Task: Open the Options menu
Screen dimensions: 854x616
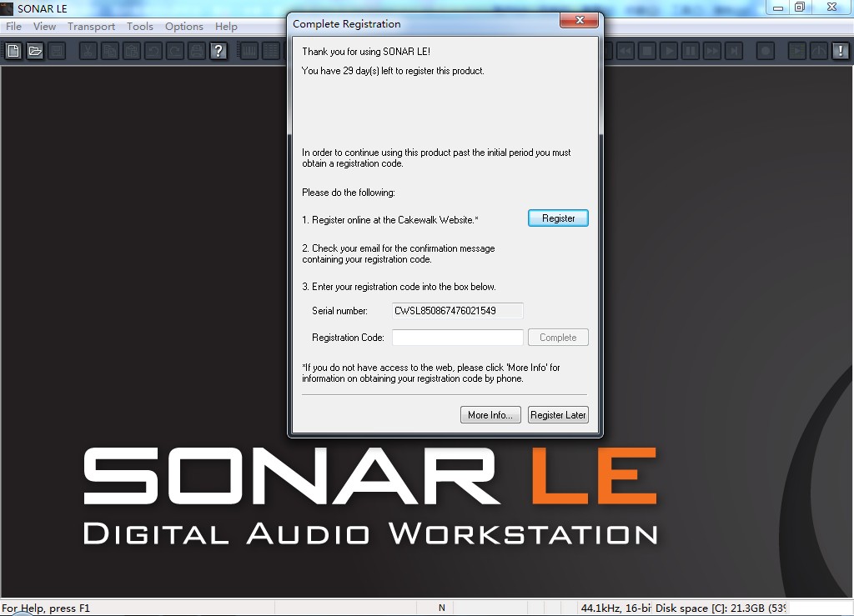Action: pos(184,26)
